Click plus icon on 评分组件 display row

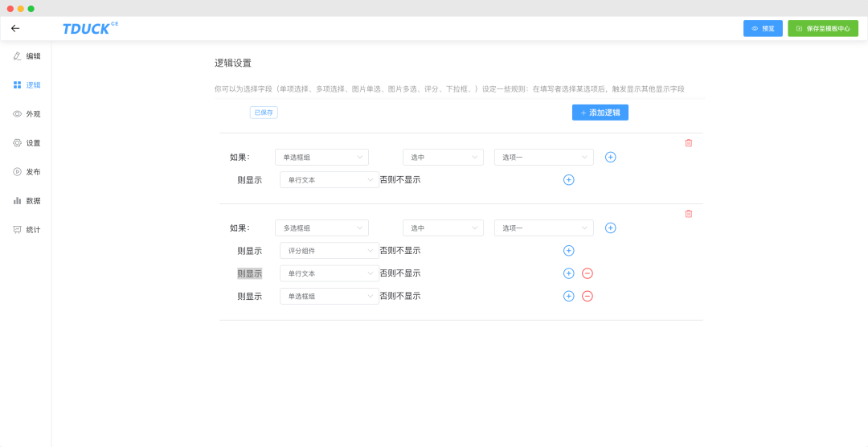[x=568, y=251]
